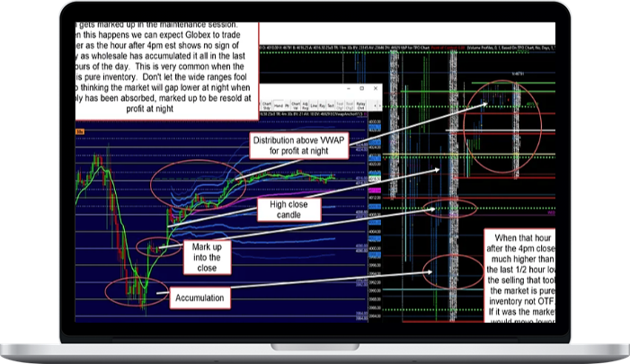Select the Hand tool

[x=279, y=105]
